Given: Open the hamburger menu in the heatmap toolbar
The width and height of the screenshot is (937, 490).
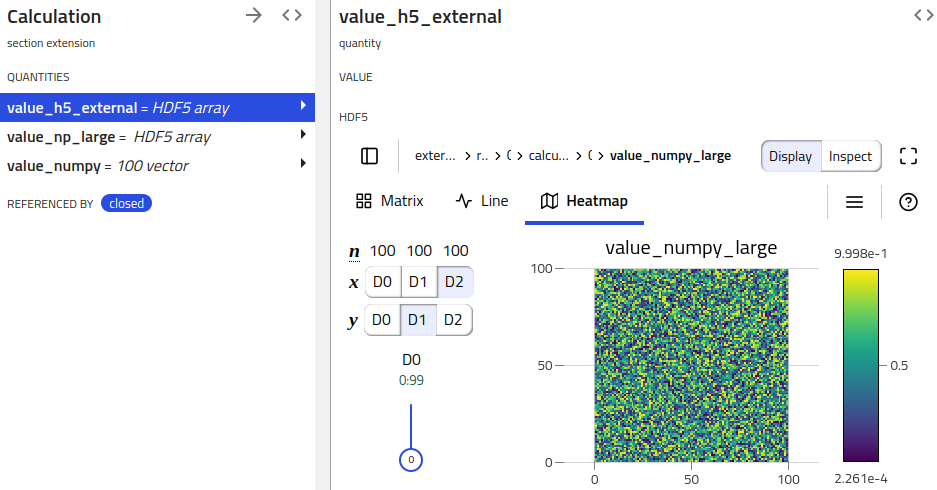Looking at the screenshot, I should coord(854,202).
